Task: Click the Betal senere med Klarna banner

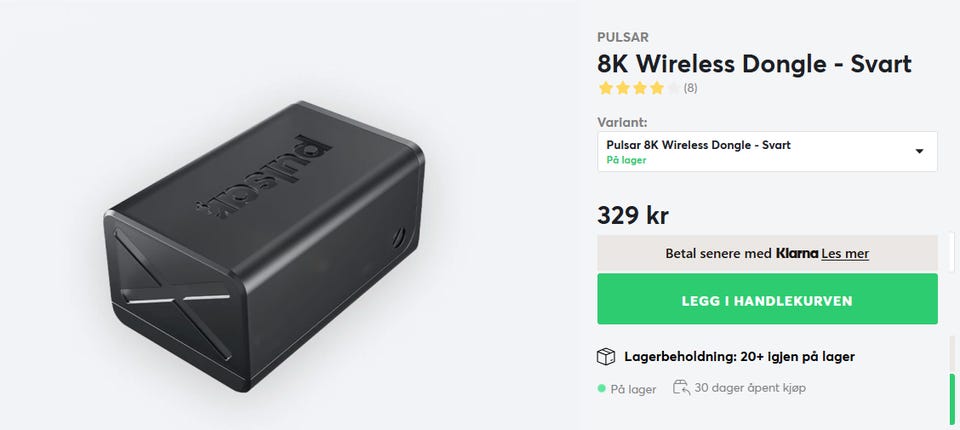Action: [x=767, y=253]
